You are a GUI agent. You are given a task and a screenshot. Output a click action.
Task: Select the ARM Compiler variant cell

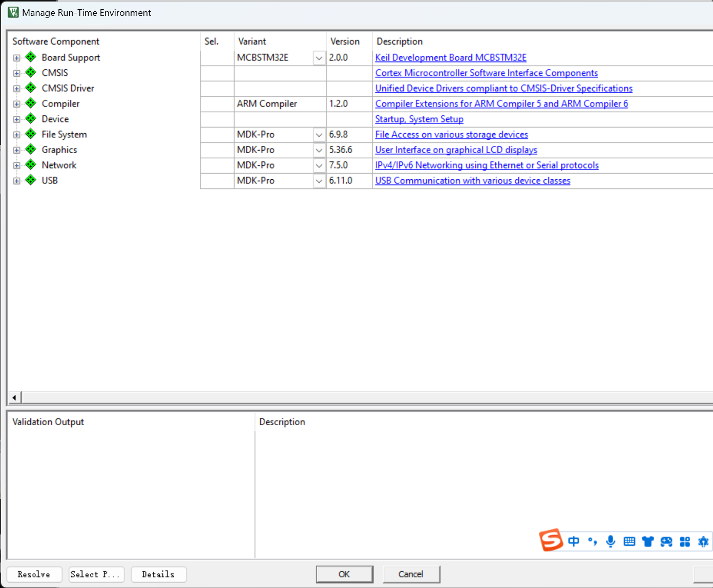pyautogui.click(x=280, y=103)
